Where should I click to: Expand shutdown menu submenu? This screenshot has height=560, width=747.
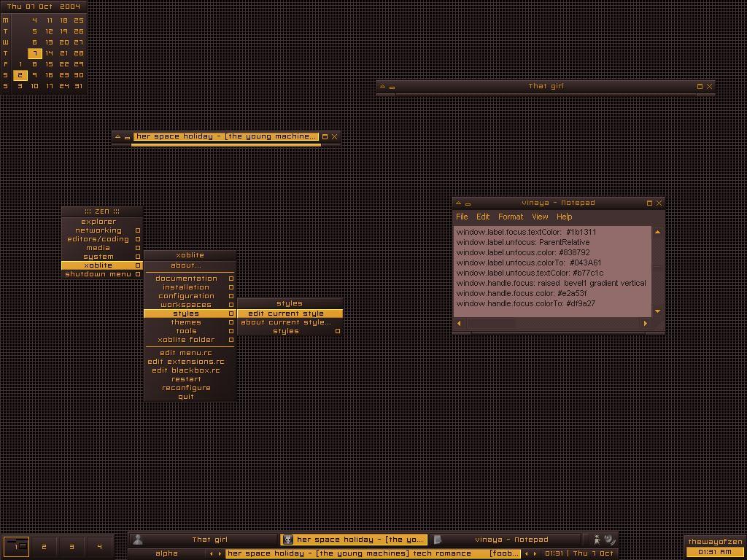(102, 274)
